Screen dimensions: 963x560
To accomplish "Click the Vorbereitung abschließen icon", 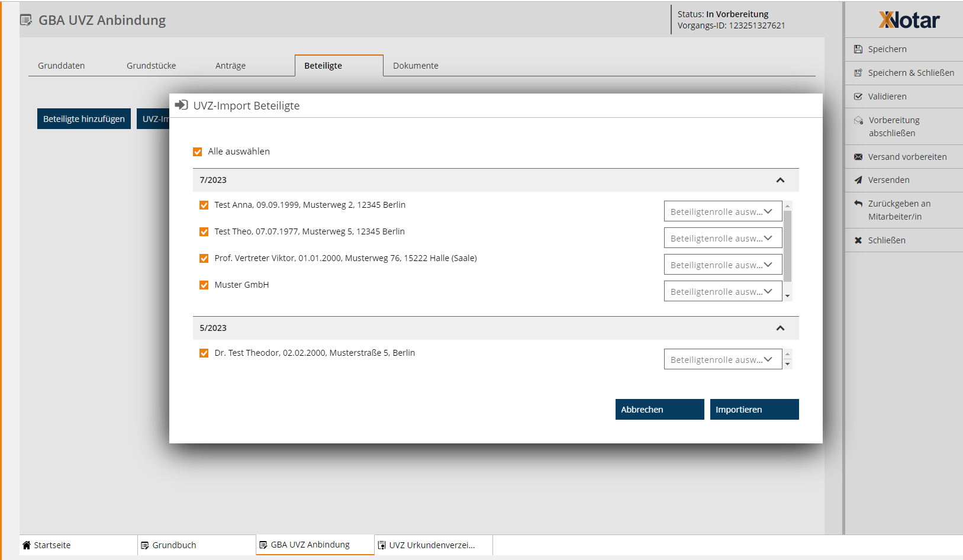I will pos(858,120).
